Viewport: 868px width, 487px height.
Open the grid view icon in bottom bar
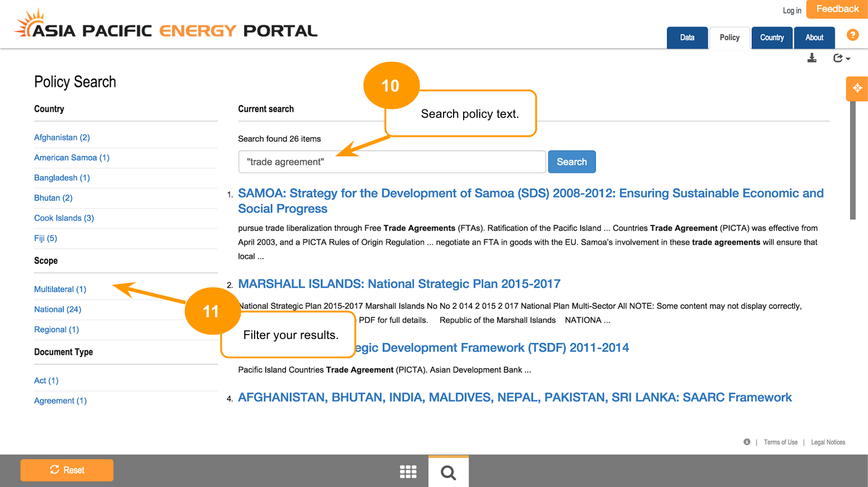[x=408, y=472]
